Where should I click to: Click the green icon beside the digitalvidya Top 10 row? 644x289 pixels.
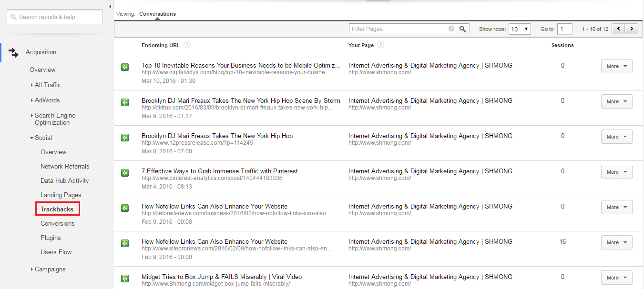[x=125, y=68]
